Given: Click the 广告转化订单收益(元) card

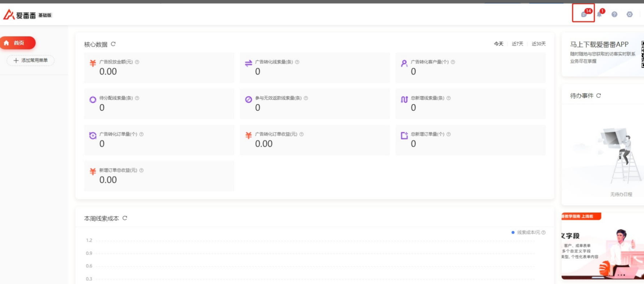Looking at the screenshot, I should (x=314, y=140).
